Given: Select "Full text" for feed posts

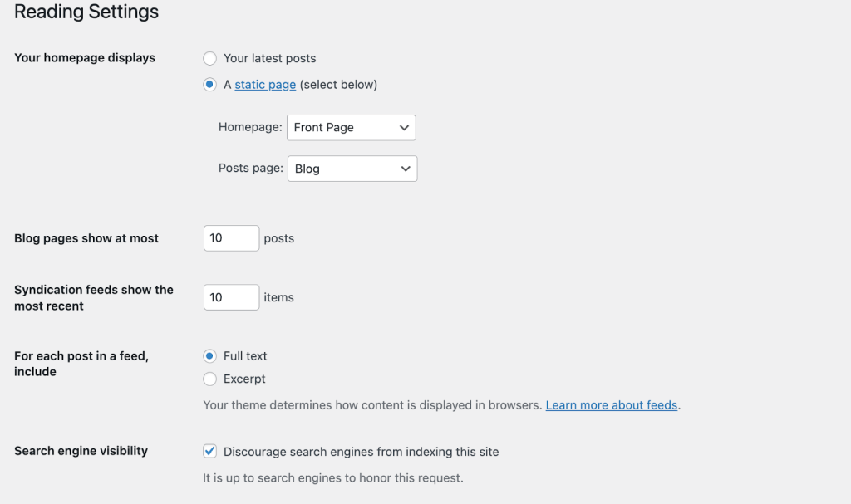Looking at the screenshot, I should [x=209, y=355].
